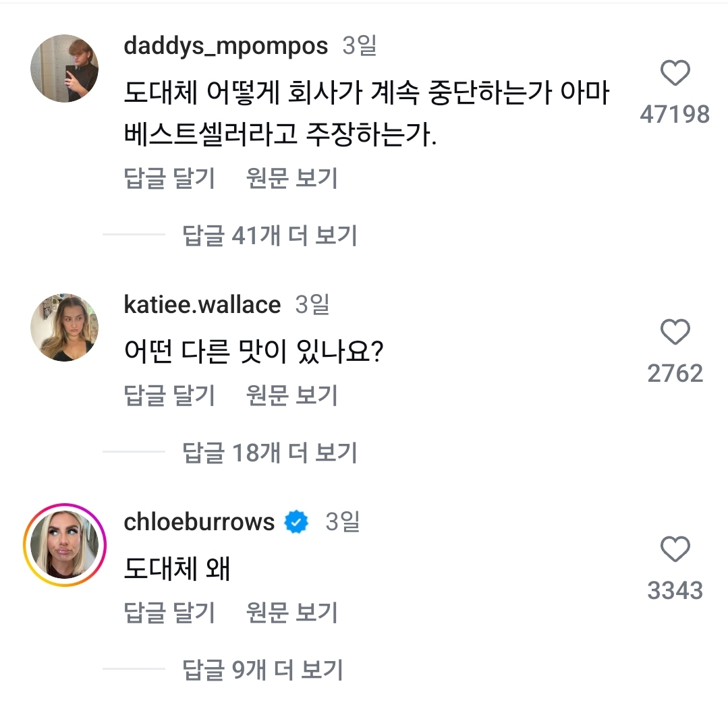View chloeburrows story ring avatar

coord(65,544)
